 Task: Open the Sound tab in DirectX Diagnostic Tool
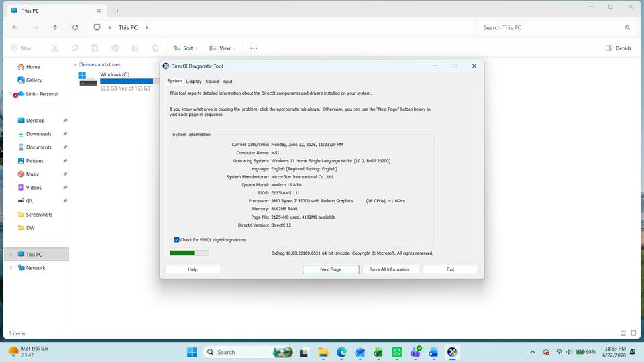(x=212, y=82)
